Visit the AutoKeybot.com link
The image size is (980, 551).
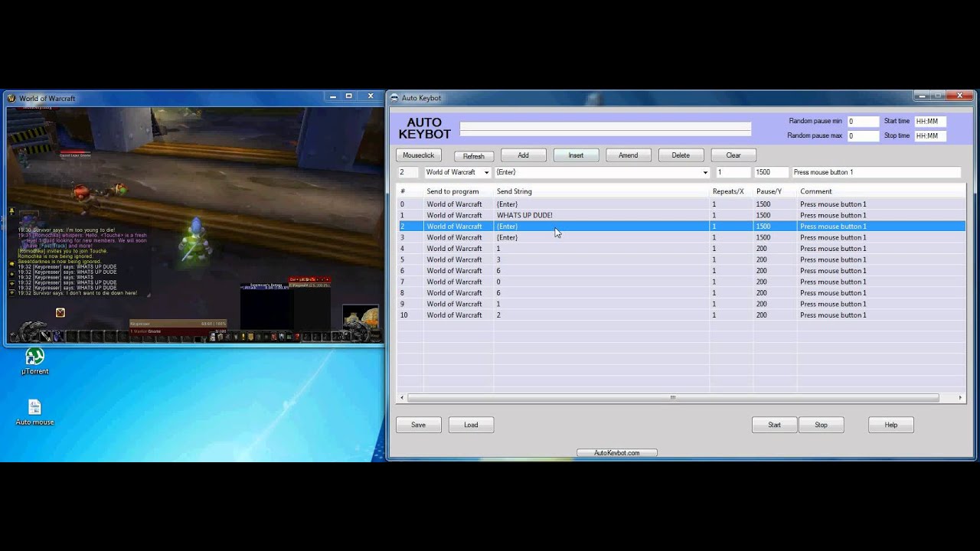(x=617, y=453)
